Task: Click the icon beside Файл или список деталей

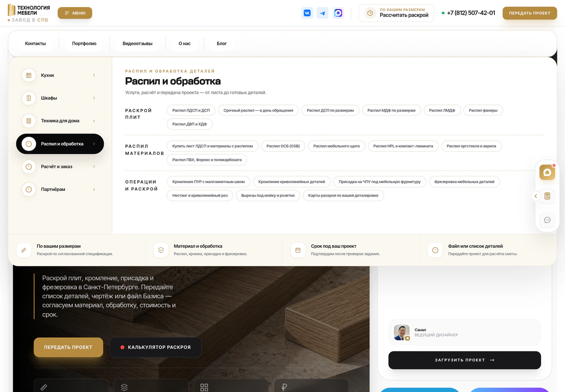Action: coord(435,250)
